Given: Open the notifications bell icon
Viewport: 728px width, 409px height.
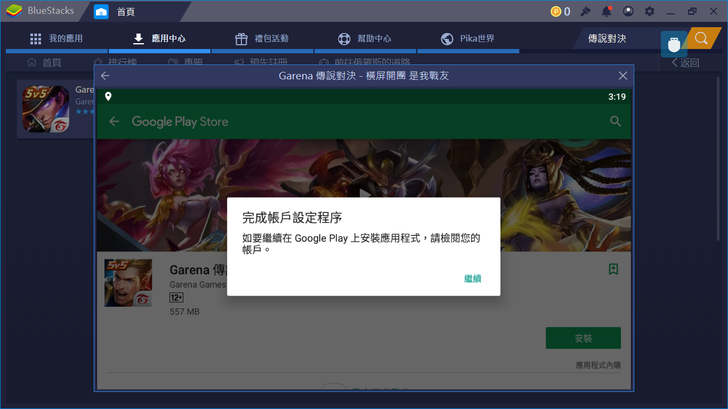Looking at the screenshot, I should (607, 11).
